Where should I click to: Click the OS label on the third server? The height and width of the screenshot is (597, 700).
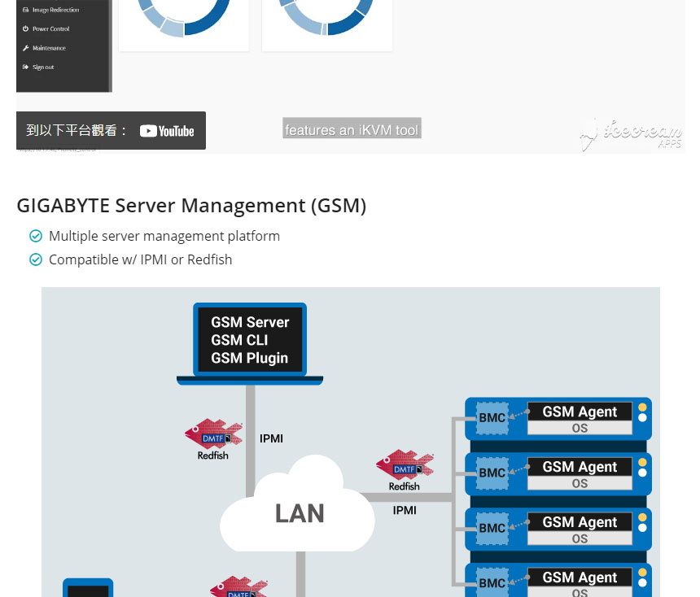click(580, 539)
